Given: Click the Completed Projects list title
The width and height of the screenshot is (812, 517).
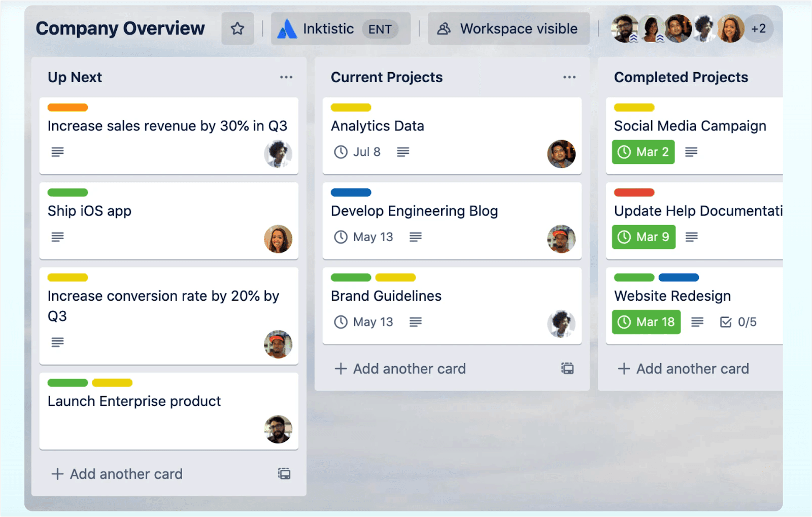Looking at the screenshot, I should tap(681, 77).
